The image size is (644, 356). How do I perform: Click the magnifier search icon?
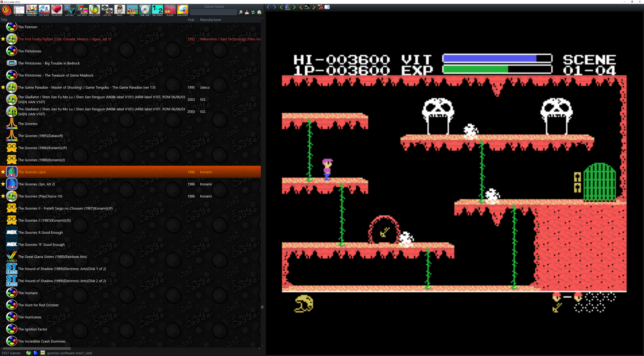pos(240,12)
